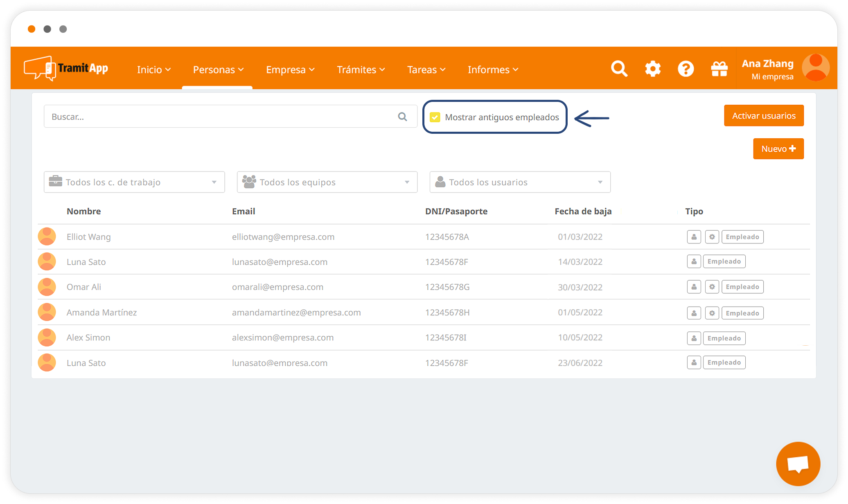Uncheck Mostrar antiguos empleados checkbox
The width and height of the screenshot is (848, 504).
(x=435, y=117)
